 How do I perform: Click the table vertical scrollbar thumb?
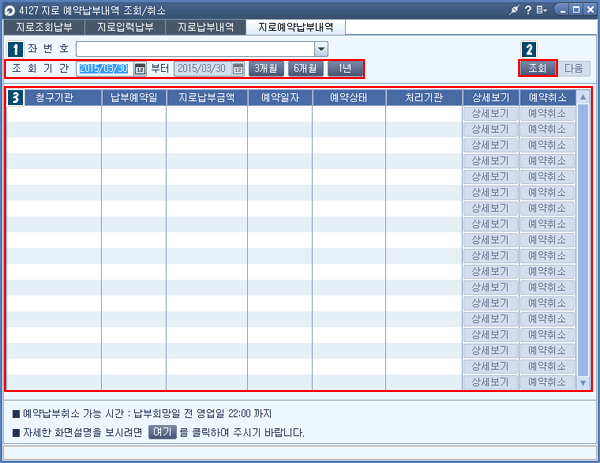tap(583, 240)
